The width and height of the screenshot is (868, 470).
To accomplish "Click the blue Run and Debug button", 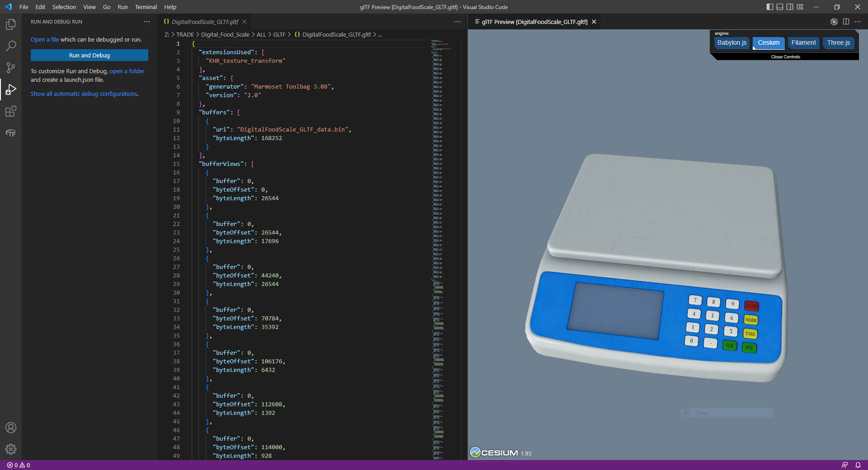I will pyautogui.click(x=90, y=55).
